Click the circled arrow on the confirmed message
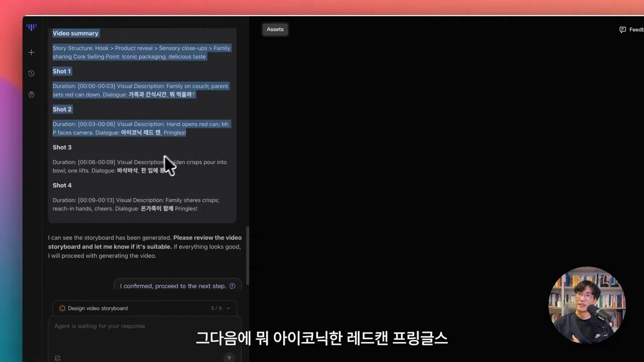This screenshot has height=362, width=644. [232, 286]
